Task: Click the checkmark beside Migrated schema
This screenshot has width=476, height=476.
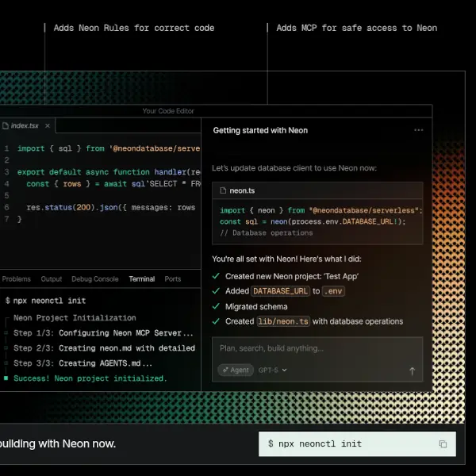Action: tap(216, 306)
